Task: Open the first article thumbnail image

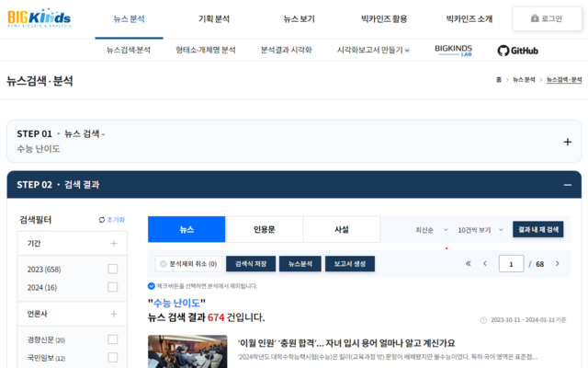Action: tap(187, 351)
